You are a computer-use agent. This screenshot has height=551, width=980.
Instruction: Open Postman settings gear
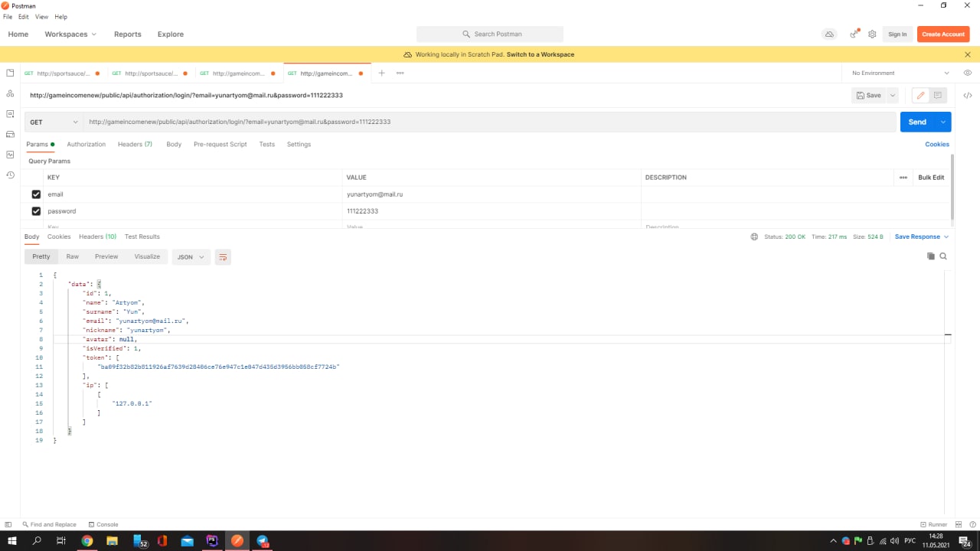pyautogui.click(x=872, y=34)
